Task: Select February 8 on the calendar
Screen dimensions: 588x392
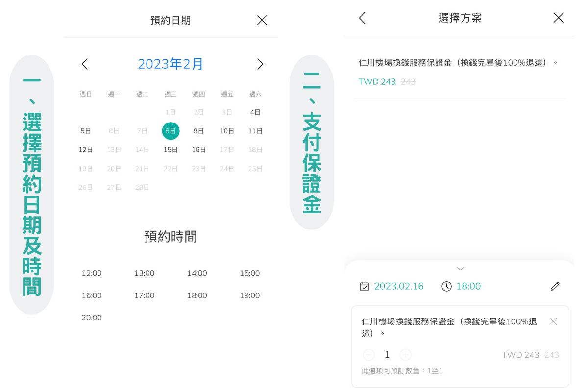Action: click(171, 131)
